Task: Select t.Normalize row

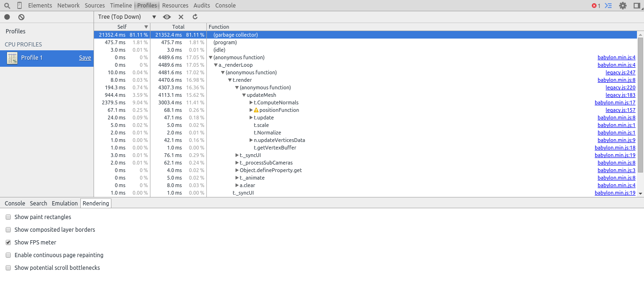Action: click(365, 133)
